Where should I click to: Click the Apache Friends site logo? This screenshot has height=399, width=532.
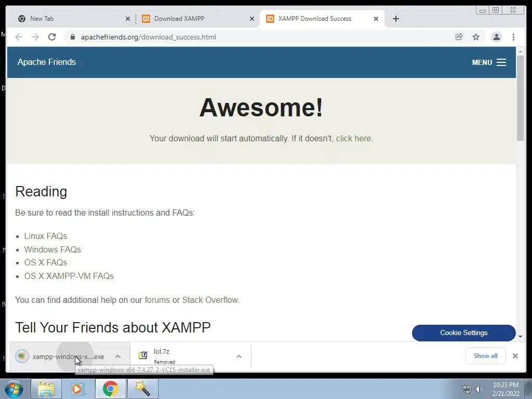46,62
